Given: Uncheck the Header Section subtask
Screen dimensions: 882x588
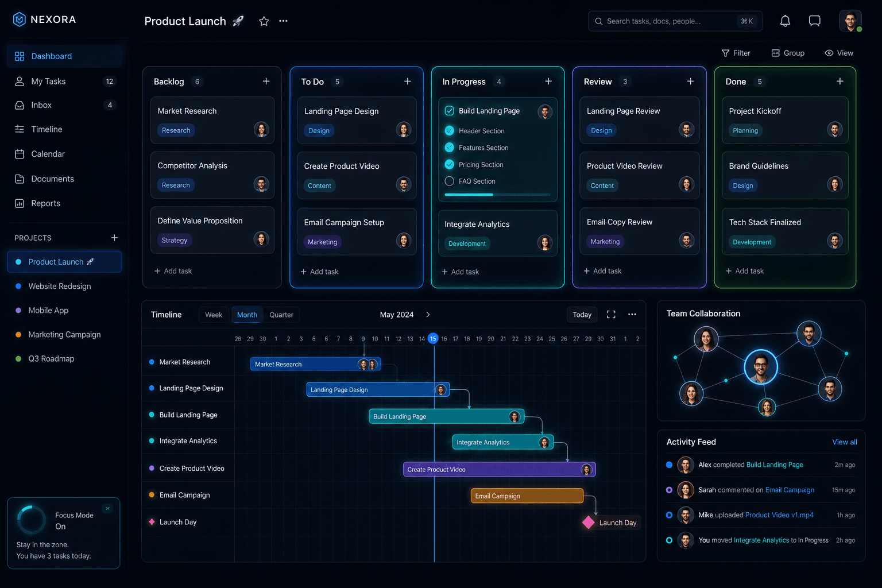Looking at the screenshot, I should pyautogui.click(x=450, y=131).
